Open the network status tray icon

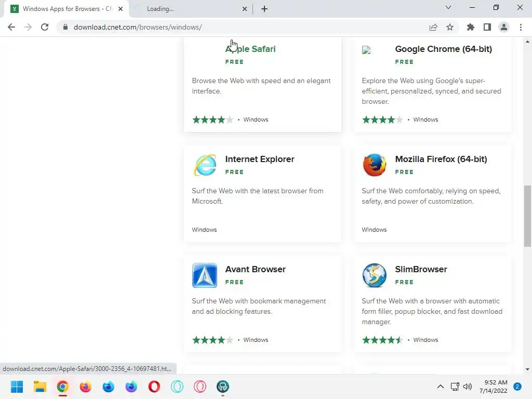pos(455,387)
